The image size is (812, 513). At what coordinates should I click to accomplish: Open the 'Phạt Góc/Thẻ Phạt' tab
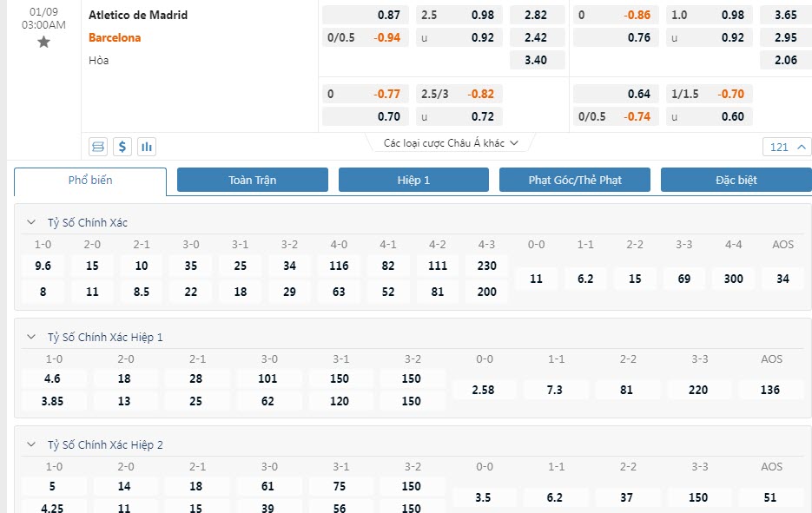pos(574,180)
